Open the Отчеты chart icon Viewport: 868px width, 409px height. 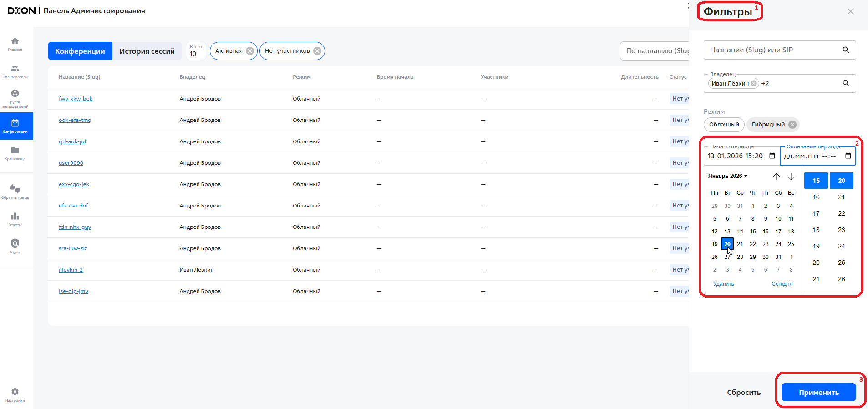pyautogui.click(x=15, y=217)
